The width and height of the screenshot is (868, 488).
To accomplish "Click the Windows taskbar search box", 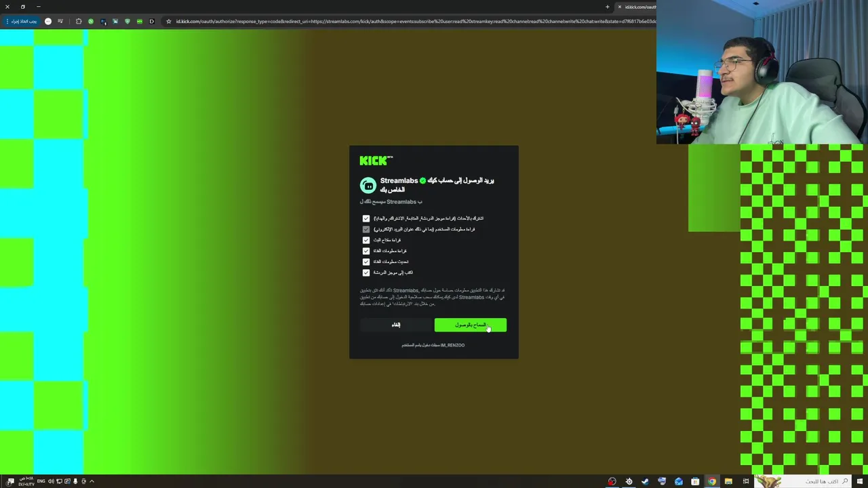I will (x=812, y=481).
